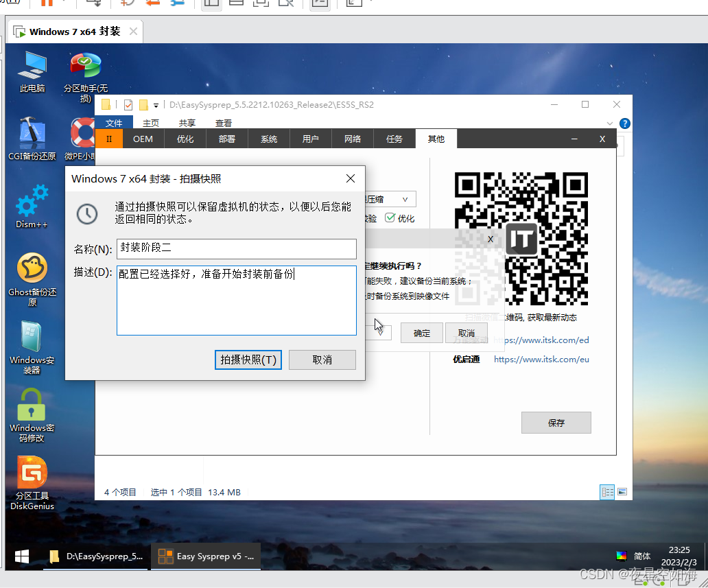Switch Explorer to details view icon
The width and height of the screenshot is (708, 588).
[607, 492]
